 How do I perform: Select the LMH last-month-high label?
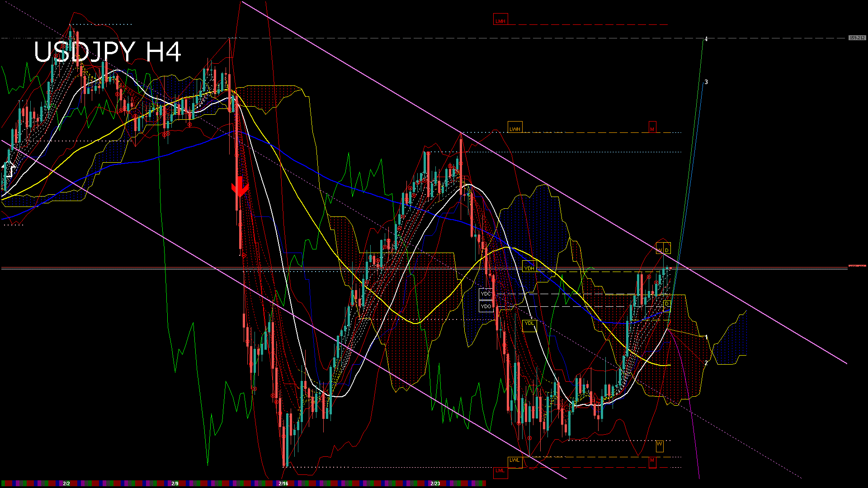[x=500, y=19]
